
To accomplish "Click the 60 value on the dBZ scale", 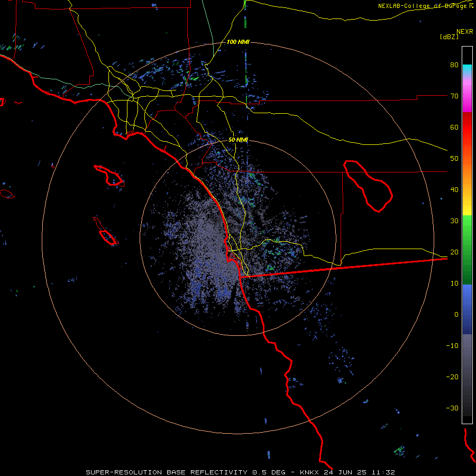I will click(454, 127).
